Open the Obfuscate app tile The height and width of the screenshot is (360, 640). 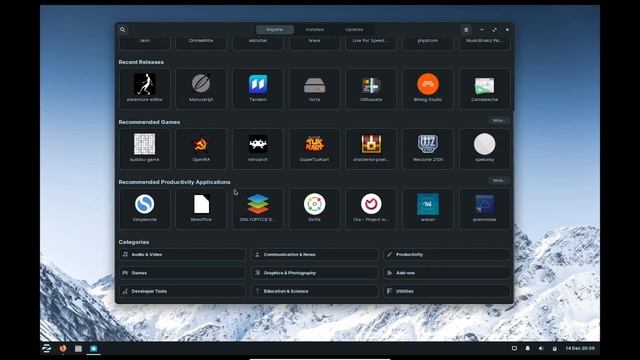point(371,89)
